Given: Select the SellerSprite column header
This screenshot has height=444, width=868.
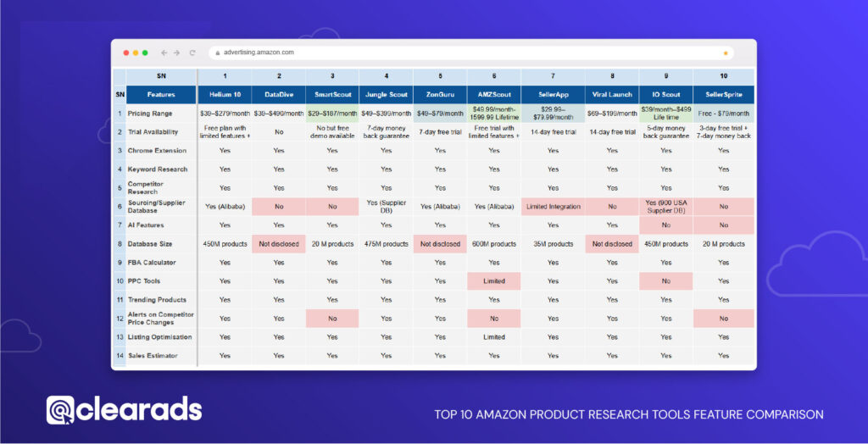Looking at the screenshot, I should click(724, 95).
